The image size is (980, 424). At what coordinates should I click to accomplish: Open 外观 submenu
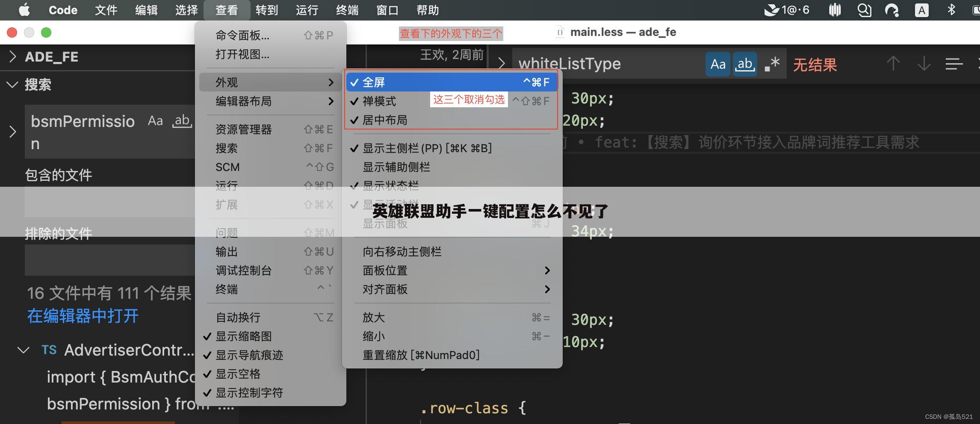[x=271, y=82]
